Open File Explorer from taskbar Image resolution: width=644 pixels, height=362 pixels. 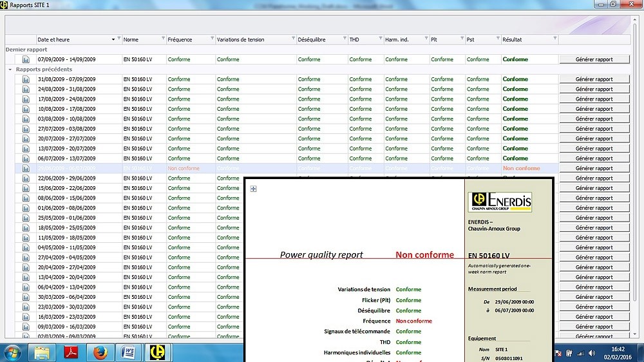41,352
